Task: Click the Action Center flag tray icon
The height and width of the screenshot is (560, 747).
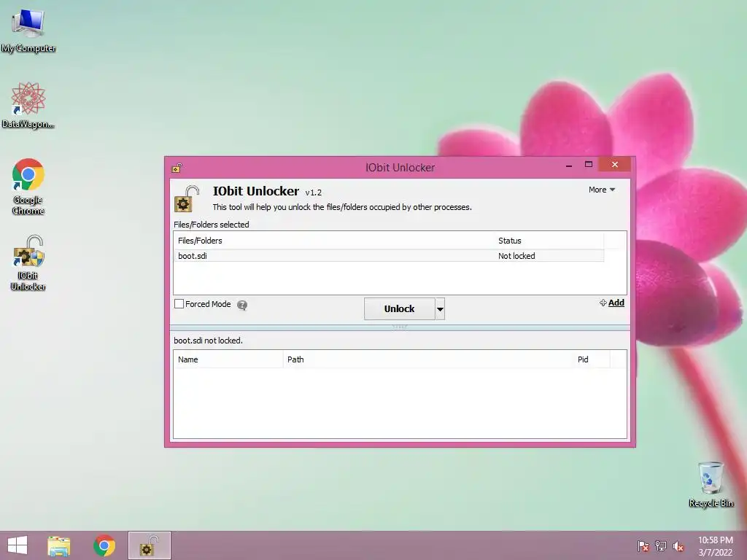Action: pos(643,546)
